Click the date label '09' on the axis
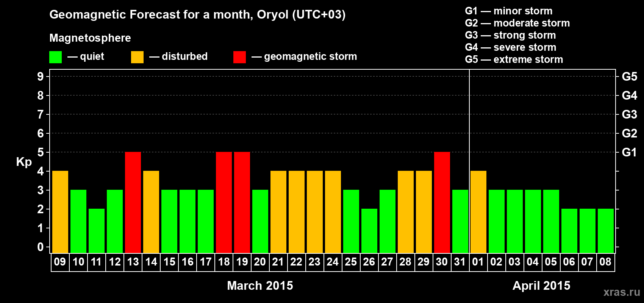644x303 pixels. [60, 262]
